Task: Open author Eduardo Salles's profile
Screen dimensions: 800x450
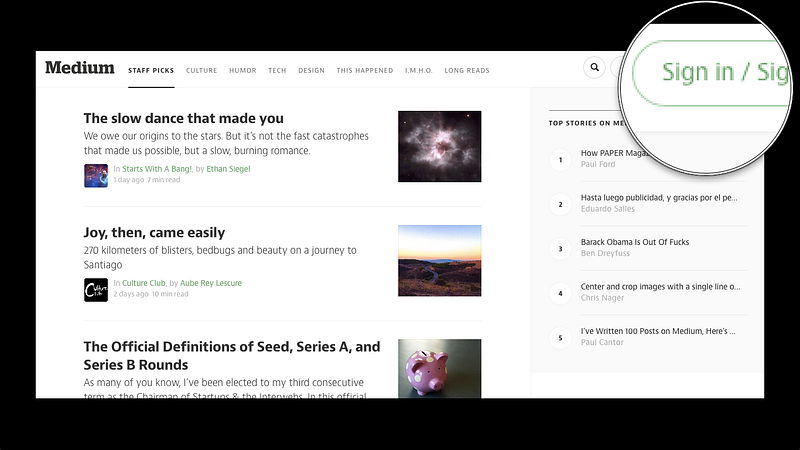Action: coord(608,209)
